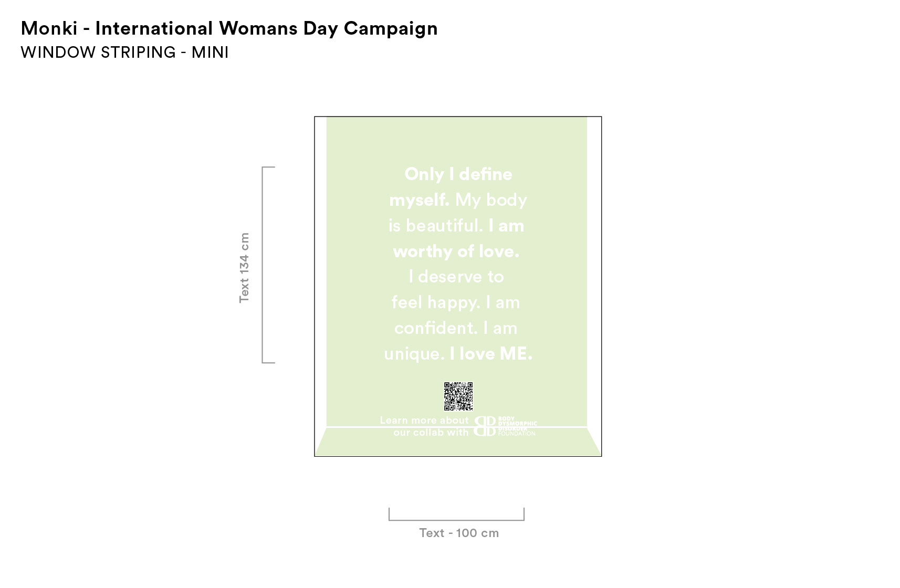
Task: Select the 'Text - 100 cm' dimension label
Action: point(459,533)
